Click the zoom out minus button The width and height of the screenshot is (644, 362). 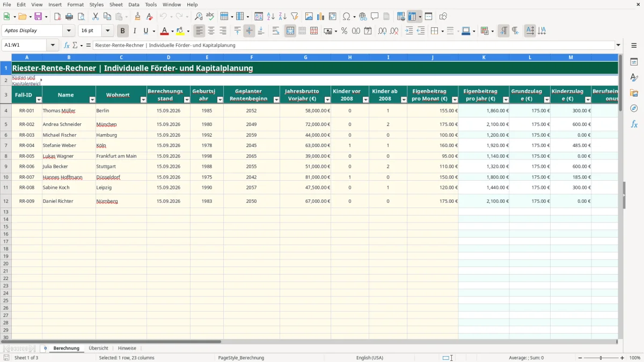580,358
